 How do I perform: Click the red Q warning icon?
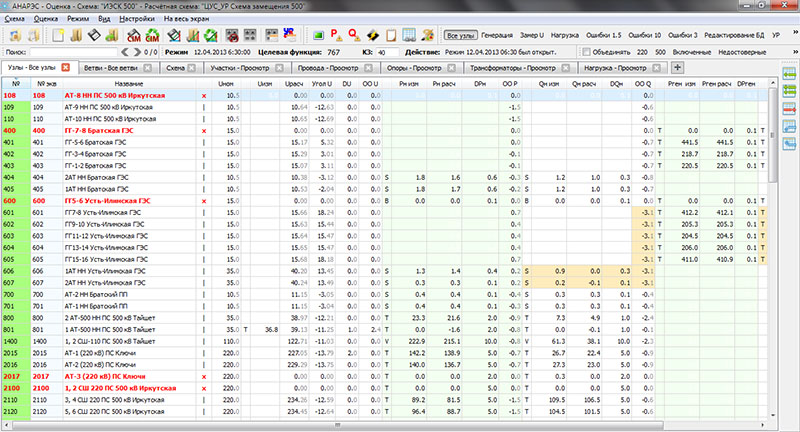354,35
